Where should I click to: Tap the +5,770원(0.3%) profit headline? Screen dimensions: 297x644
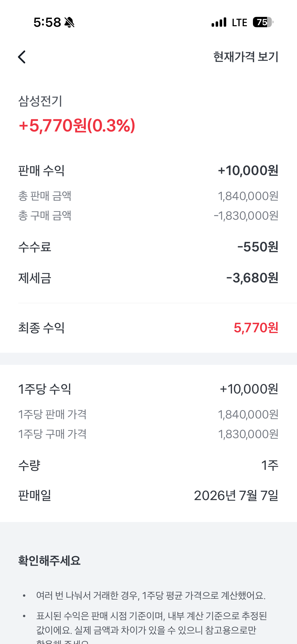point(77,125)
